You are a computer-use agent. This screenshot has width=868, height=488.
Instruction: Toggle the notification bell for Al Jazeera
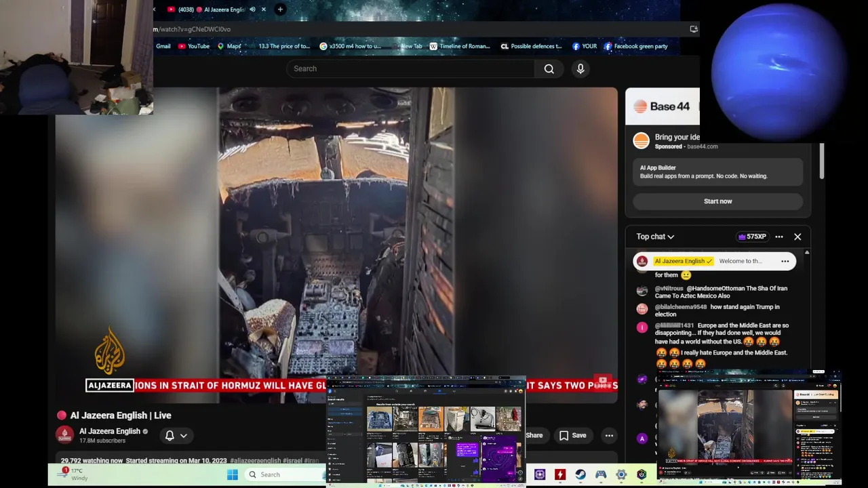pos(170,436)
